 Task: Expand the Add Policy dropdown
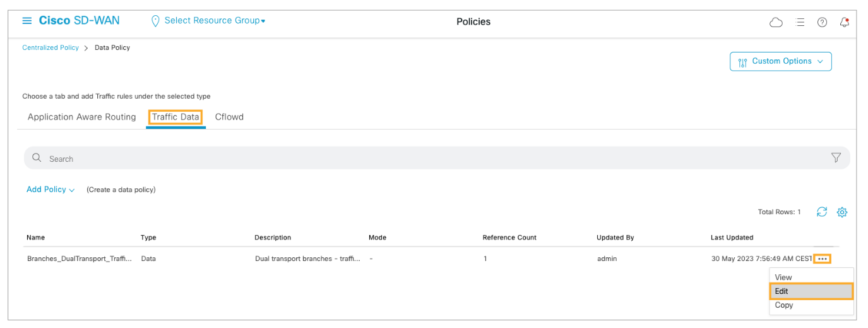click(51, 190)
